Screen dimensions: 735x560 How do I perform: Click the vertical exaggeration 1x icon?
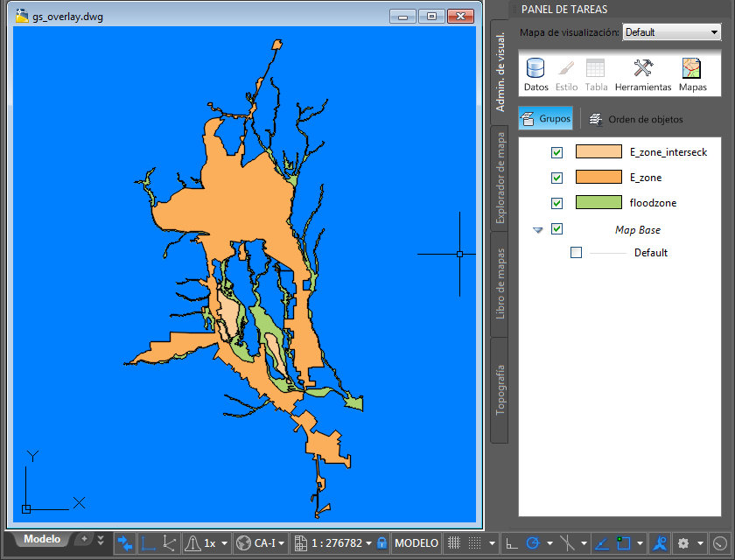192,543
